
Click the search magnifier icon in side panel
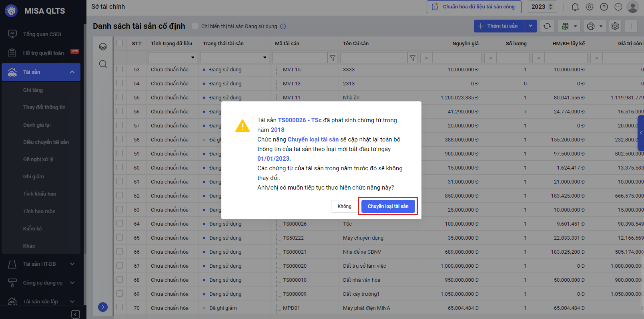(x=103, y=64)
